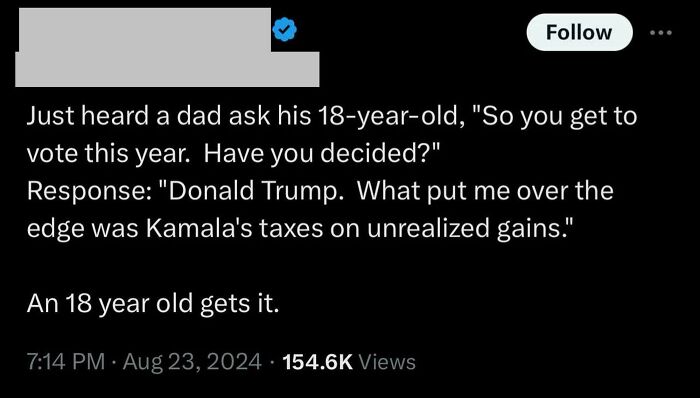Click the phrase "What put me over the"
The image size is (700, 398).
point(485,192)
